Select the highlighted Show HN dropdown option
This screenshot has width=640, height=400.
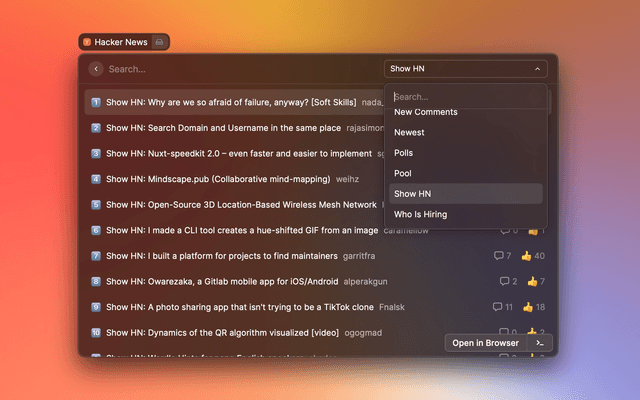tap(413, 194)
